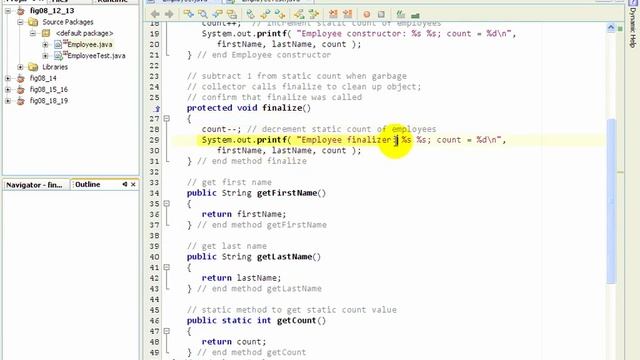Collapse the getFirstName method code fold
This screenshot has height=360, width=640.
[167, 203]
